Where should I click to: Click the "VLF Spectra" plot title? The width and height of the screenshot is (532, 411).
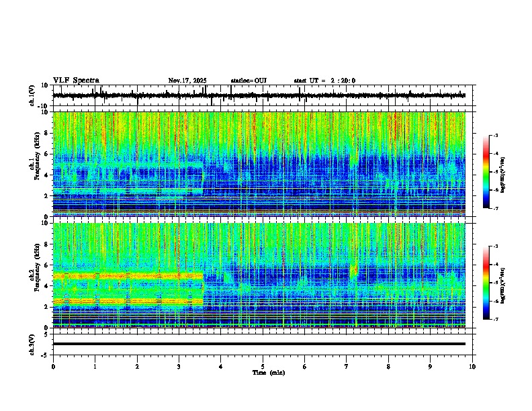pyautogui.click(x=76, y=81)
